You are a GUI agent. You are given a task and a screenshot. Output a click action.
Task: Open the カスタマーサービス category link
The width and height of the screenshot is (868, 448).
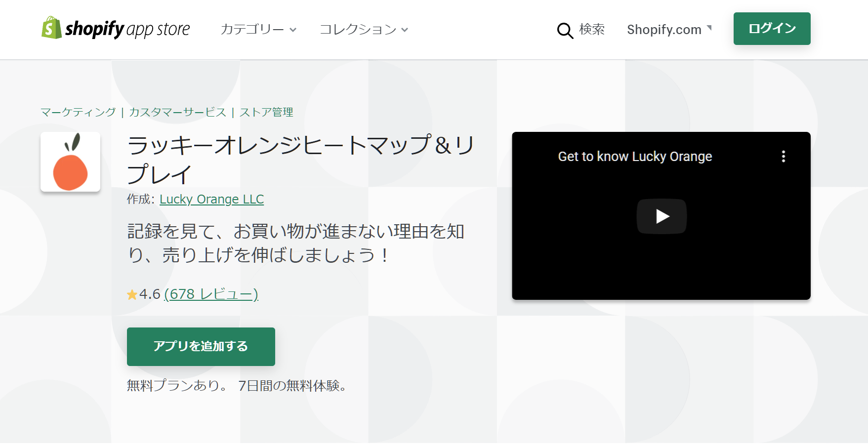[x=177, y=112]
